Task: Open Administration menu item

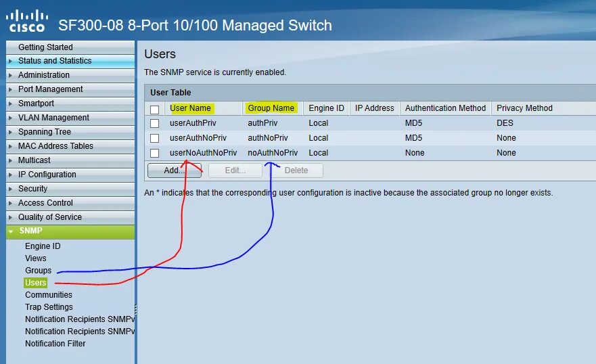Action: click(x=70, y=75)
